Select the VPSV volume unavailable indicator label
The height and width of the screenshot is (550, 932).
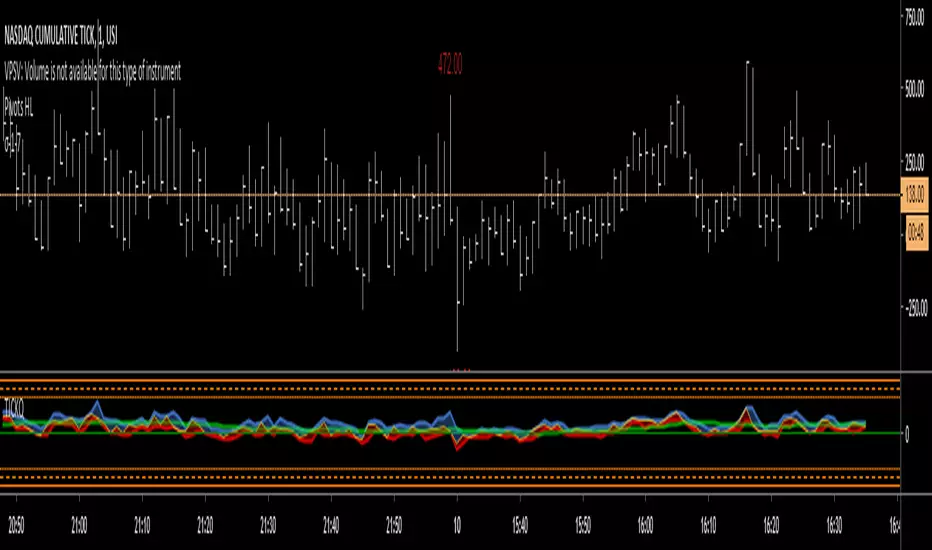[x=92, y=73]
